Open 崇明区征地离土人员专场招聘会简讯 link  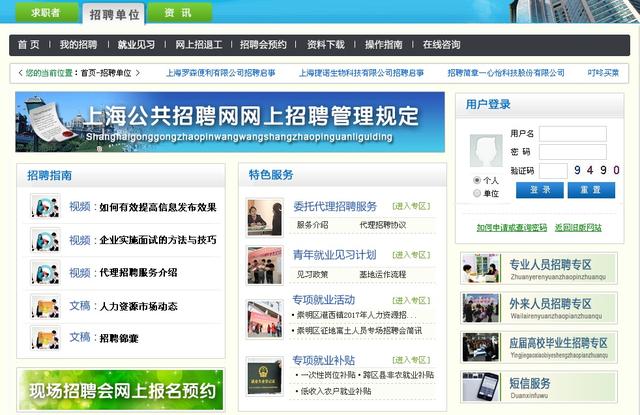point(359,331)
